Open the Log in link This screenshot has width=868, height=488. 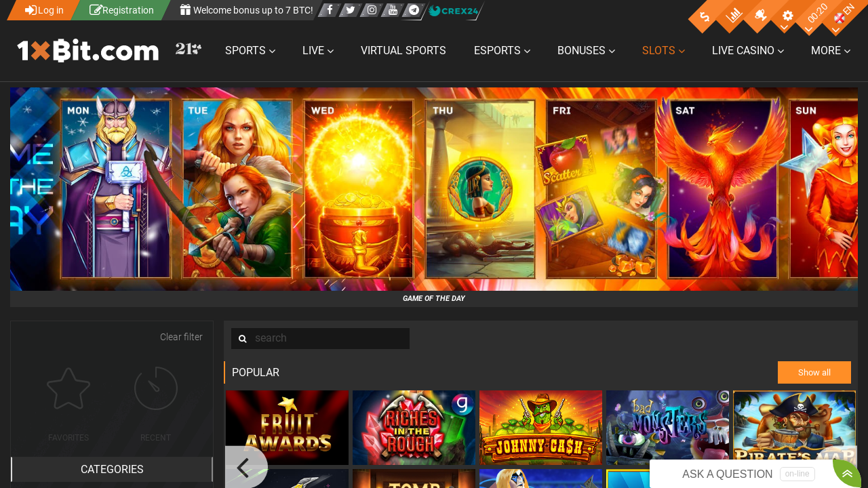coord(44,10)
